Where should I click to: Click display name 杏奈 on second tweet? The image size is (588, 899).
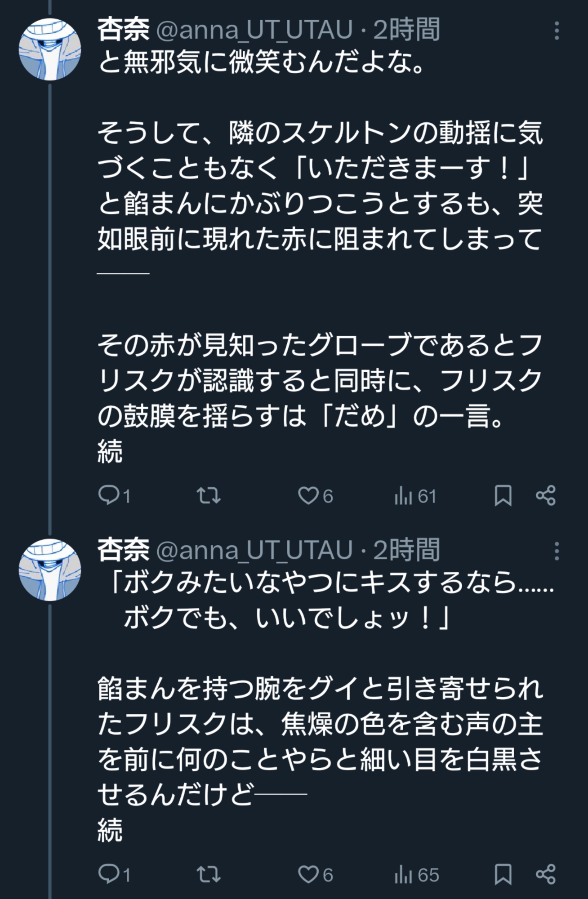(x=124, y=550)
